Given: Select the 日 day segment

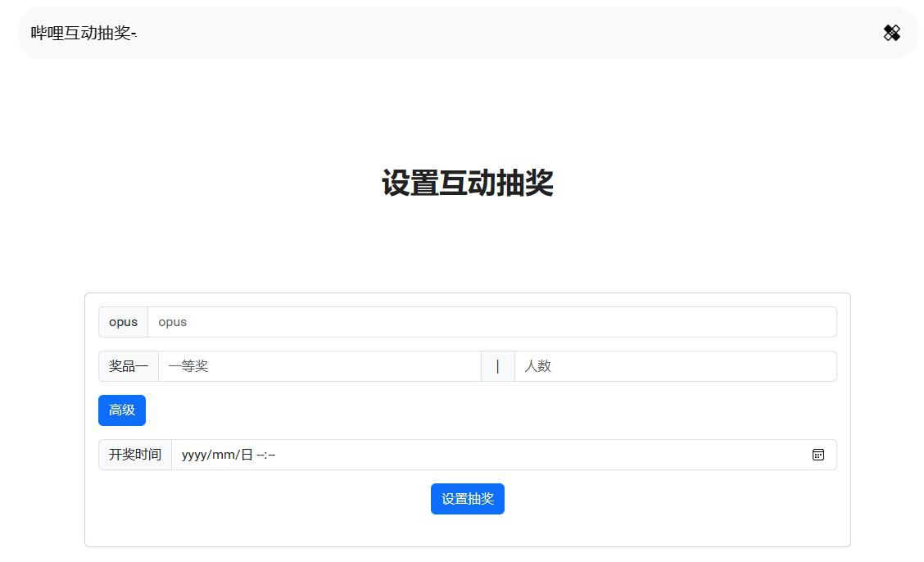Looking at the screenshot, I should pyautogui.click(x=247, y=455).
